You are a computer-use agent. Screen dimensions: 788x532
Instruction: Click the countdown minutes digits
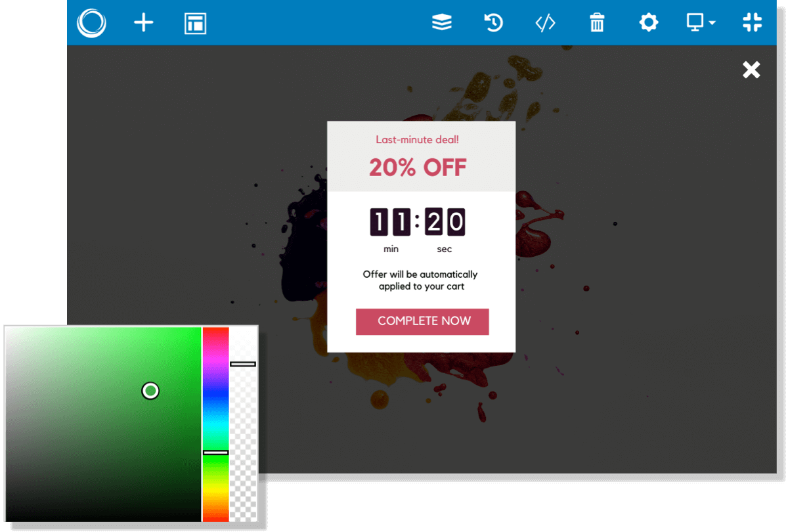pyautogui.click(x=391, y=222)
